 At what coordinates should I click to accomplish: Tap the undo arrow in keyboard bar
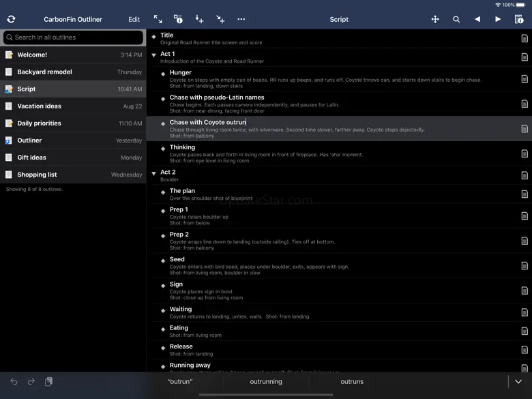pos(14,382)
